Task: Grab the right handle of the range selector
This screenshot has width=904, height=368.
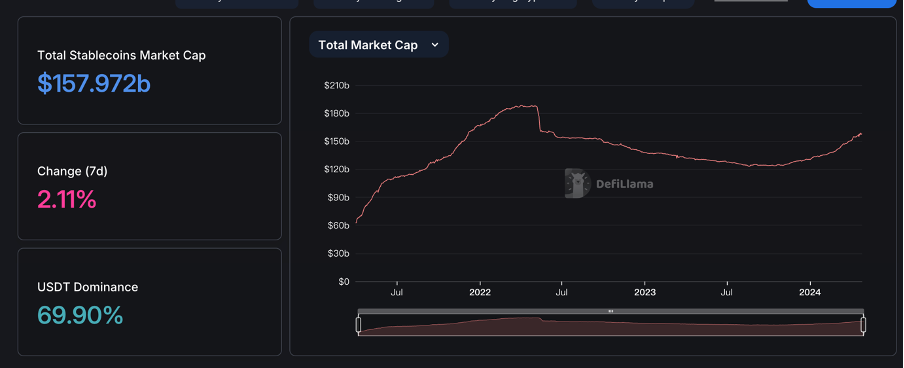Action: coord(863,325)
